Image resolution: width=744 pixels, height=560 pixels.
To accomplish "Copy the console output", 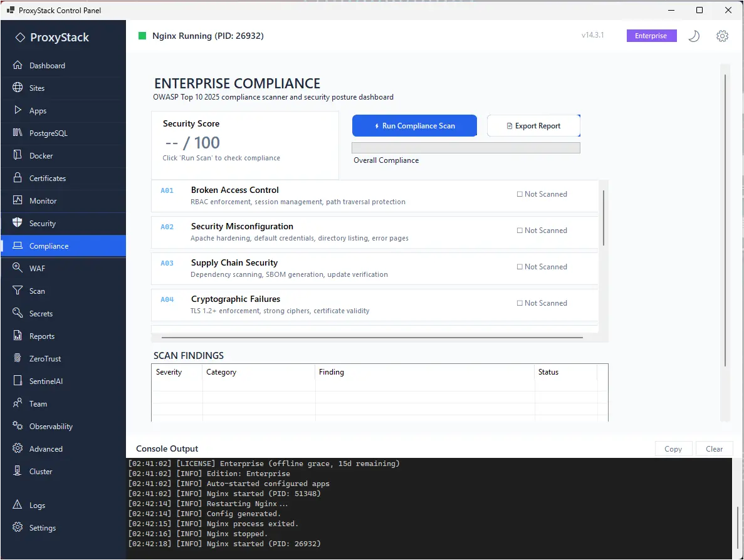I will click(673, 449).
